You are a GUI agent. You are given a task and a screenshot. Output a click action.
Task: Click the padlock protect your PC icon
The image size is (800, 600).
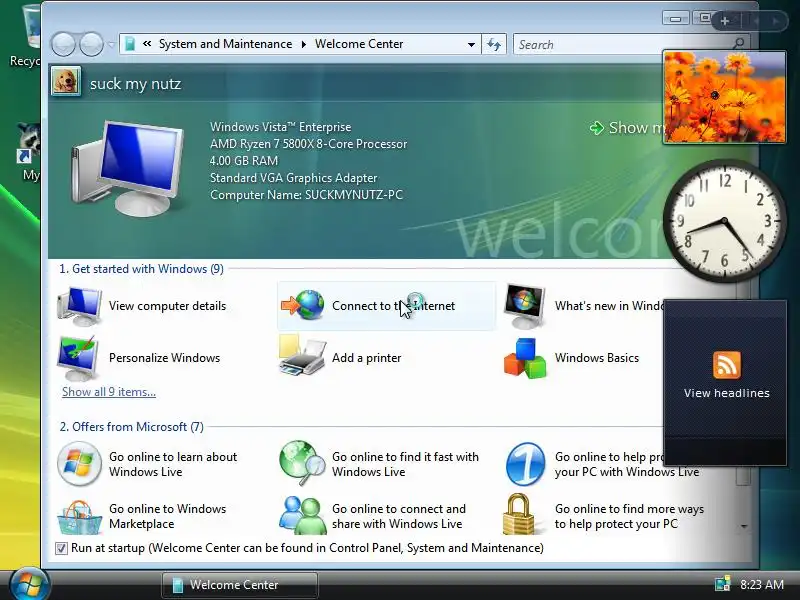click(518, 514)
